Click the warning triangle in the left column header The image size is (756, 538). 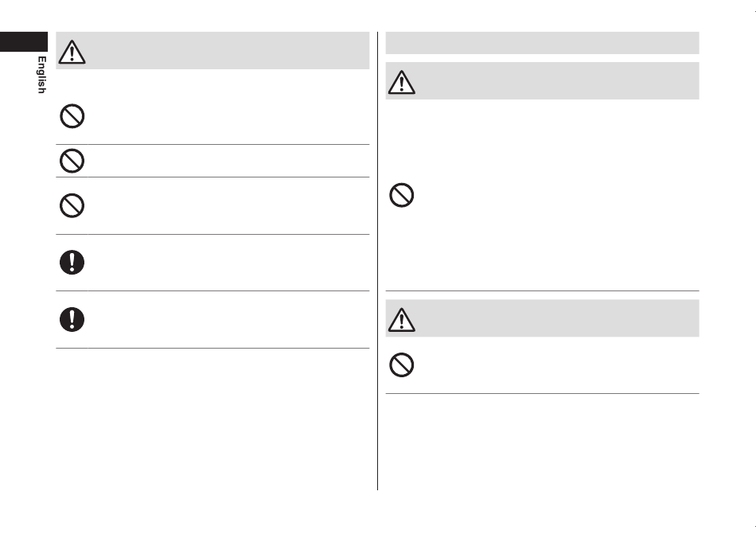tap(72, 52)
